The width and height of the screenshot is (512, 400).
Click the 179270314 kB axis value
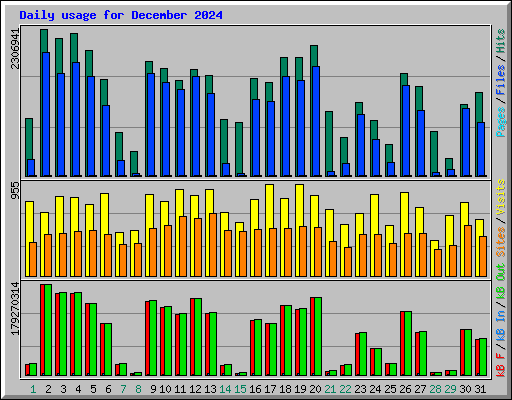tap(15, 308)
